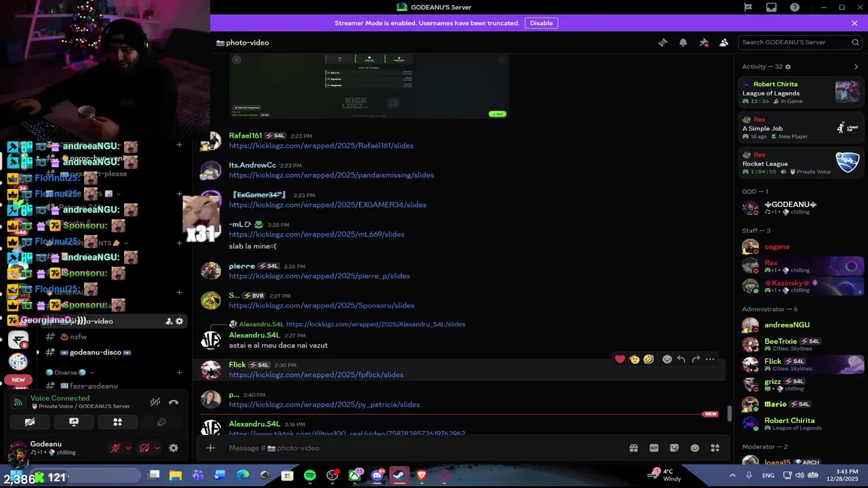This screenshot has width=868, height=488.
Task: Open the Help question mark icon
Action: click(x=794, y=7)
